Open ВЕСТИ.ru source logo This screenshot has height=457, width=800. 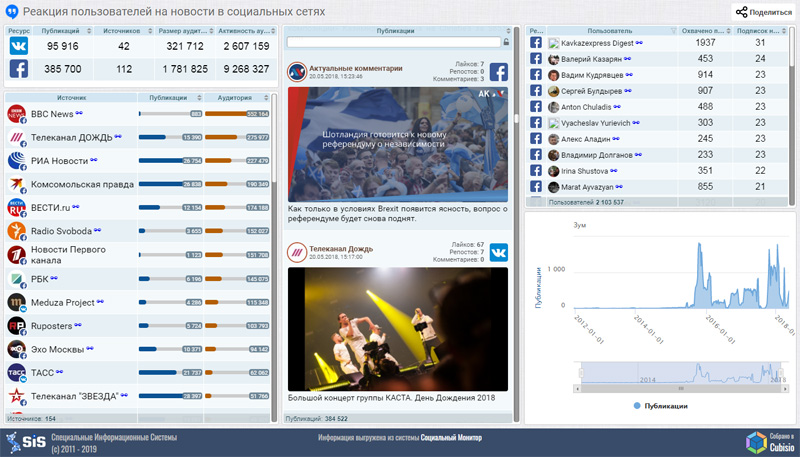point(16,208)
